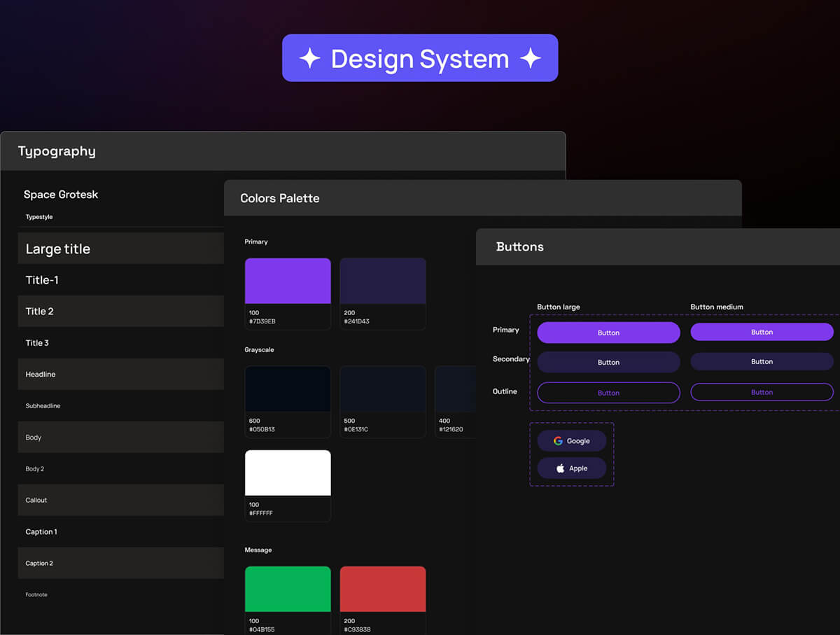The image size is (840, 635).
Task: Select the Caption 1 typestyle row
Action: click(x=120, y=532)
